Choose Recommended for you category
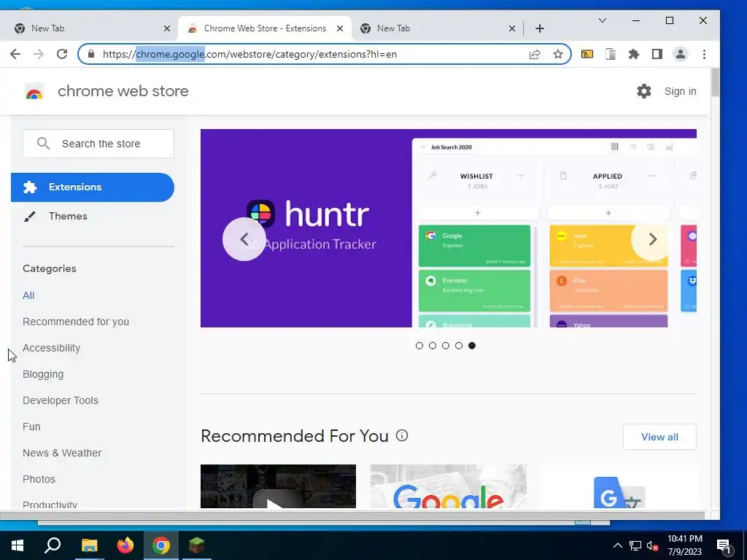This screenshot has width=747, height=560. (76, 322)
